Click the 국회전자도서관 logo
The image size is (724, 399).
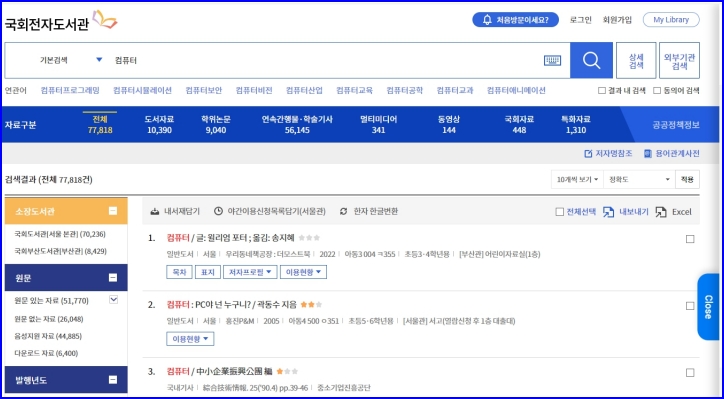[x=61, y=21]
